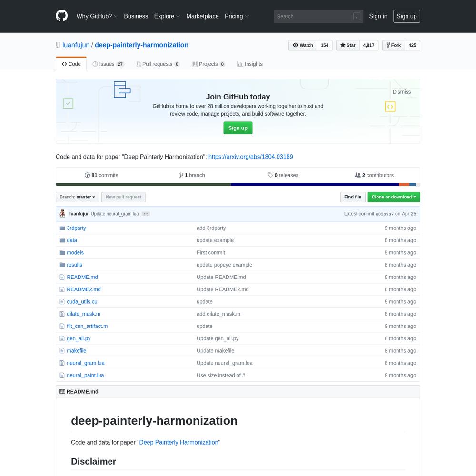
Task: Click file icon beside neural_paint.lua
Action: [x=62, y=375]
